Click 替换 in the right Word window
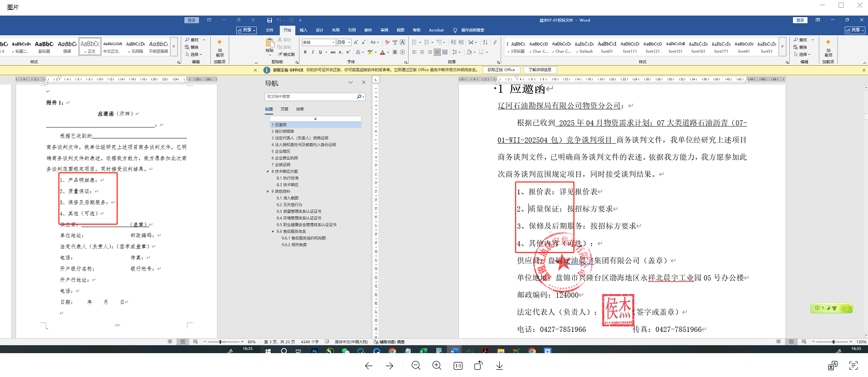 (x=800, y=47)
